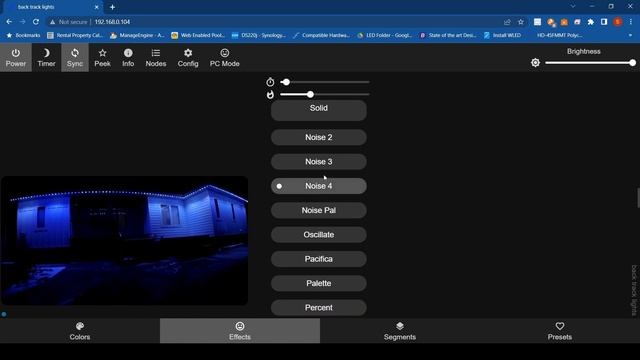Toggle the WLED Power button
This screenshot has height=360, width=640.
pos(16,58)
